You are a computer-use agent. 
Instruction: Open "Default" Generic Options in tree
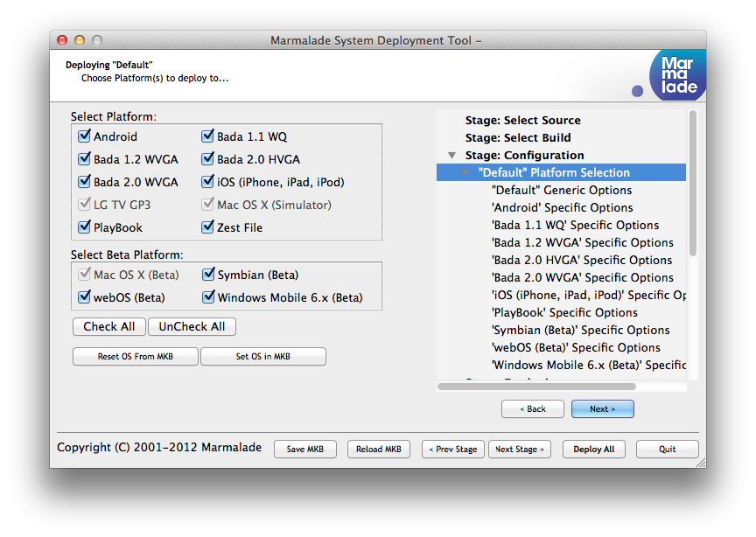click(x=561, y=191)
